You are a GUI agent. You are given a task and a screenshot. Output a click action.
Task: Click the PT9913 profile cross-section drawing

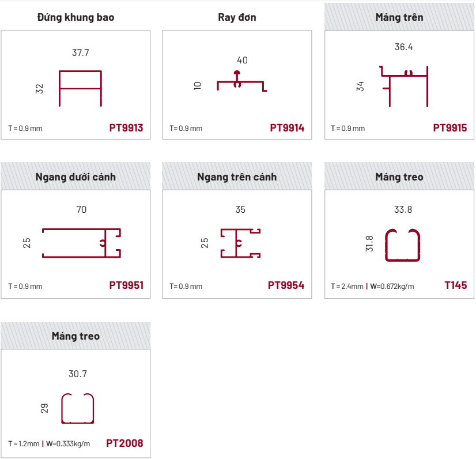coord(81,88)
